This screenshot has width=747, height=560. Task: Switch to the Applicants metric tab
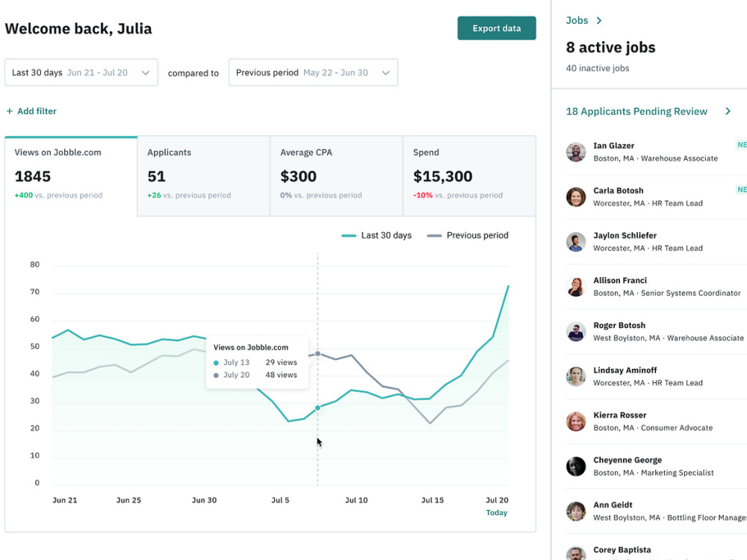tap(203, 176)
